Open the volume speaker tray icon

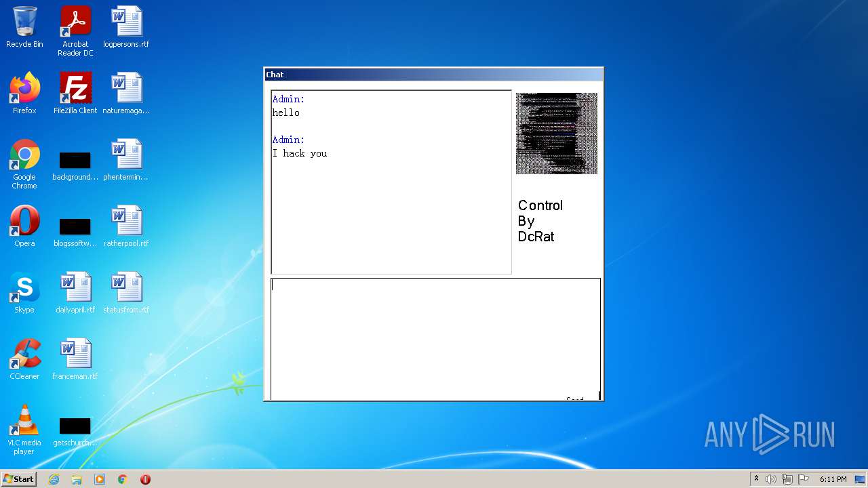click(x=771, y=479)
